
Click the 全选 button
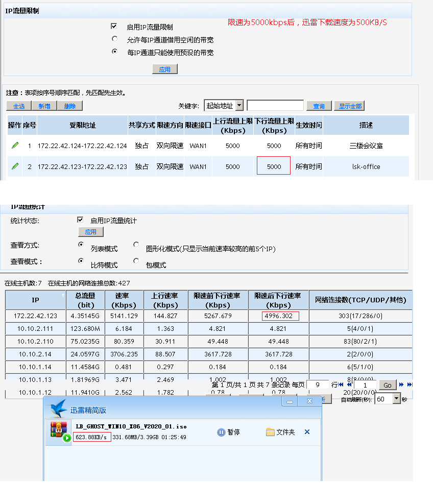click(x=19, y=106)
